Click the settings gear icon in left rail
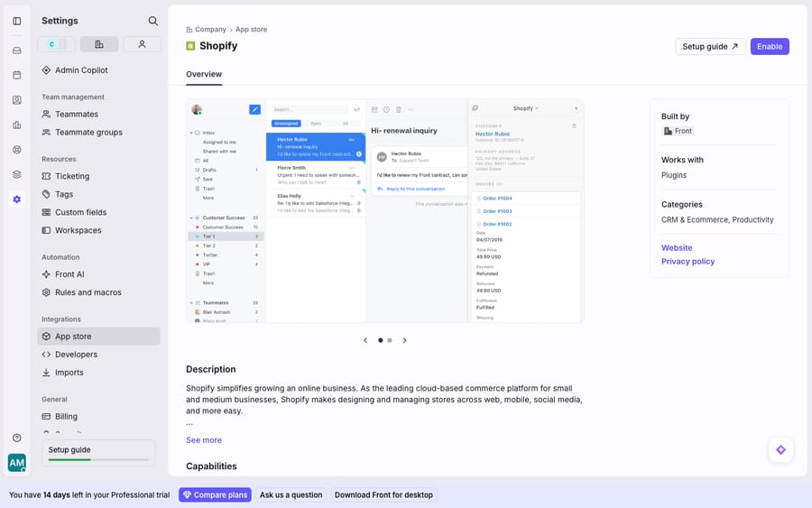Image resolution: width=812 pixels, height=508 pixels. [17, 199]
